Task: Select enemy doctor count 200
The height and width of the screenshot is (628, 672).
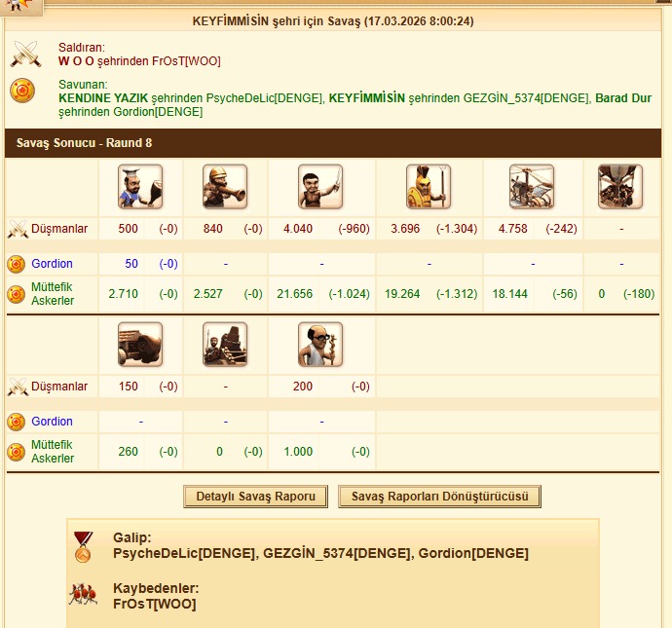Action: tap(303, 387)
